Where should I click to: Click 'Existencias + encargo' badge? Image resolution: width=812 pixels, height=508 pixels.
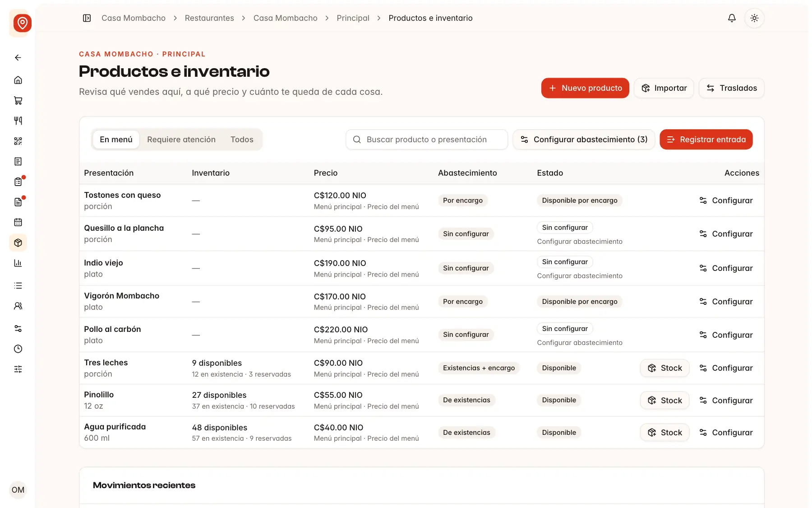click(x=479, y=368)
